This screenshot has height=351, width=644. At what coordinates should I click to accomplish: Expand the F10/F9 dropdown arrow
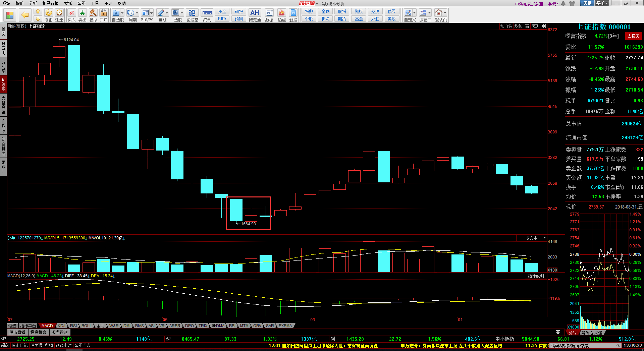[x=152, y=13]
